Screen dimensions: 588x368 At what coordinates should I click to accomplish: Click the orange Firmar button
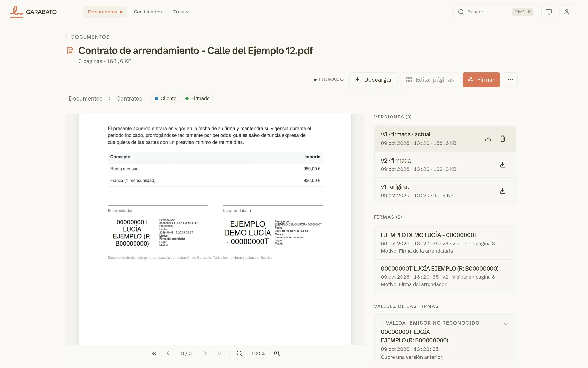pyautogui.click(x=481, y=80)
